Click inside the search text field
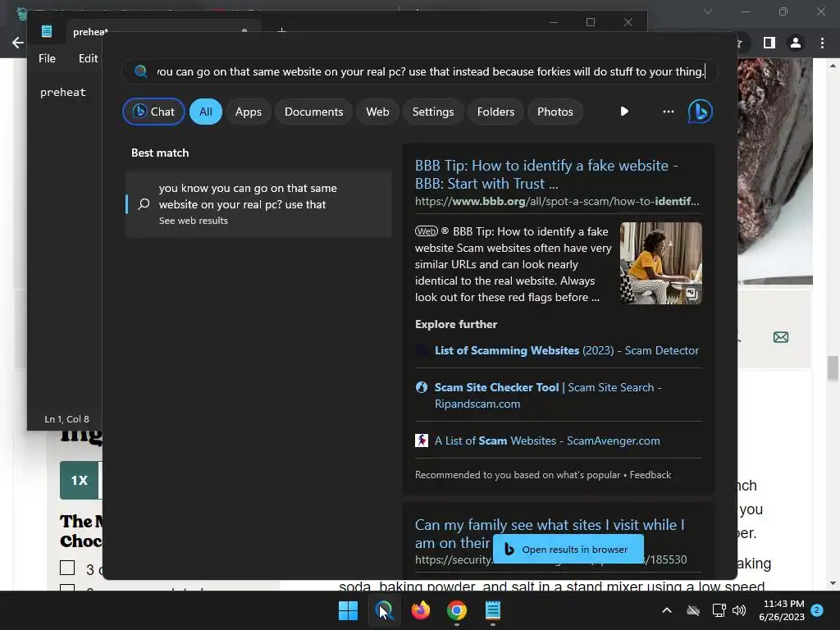The width and height of the screenshot is (840, 630). (431, 71)
